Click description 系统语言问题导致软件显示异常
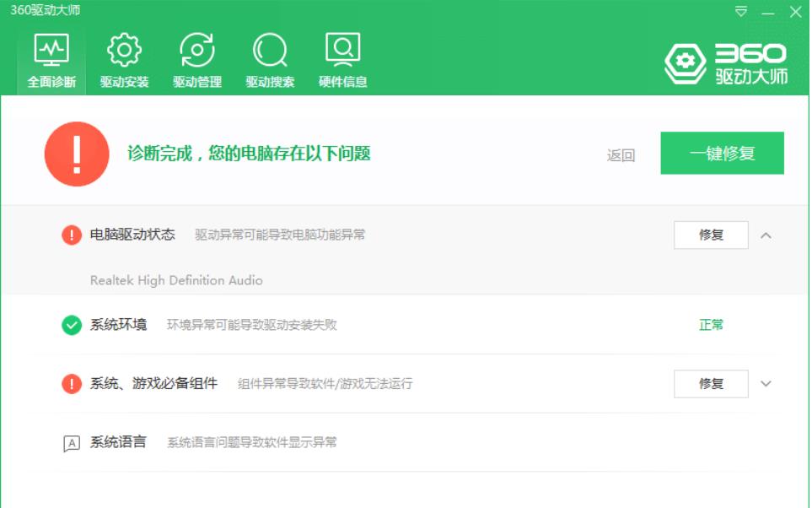Image resolution: width=812 pixels, height=508 pixels. (x=251, y=442)
